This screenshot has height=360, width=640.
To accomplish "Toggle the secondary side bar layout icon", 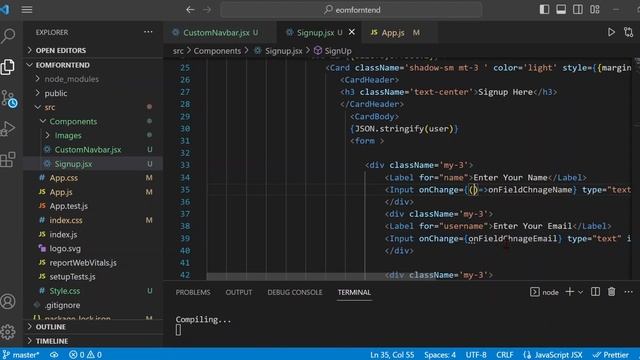I will [578, 9].
